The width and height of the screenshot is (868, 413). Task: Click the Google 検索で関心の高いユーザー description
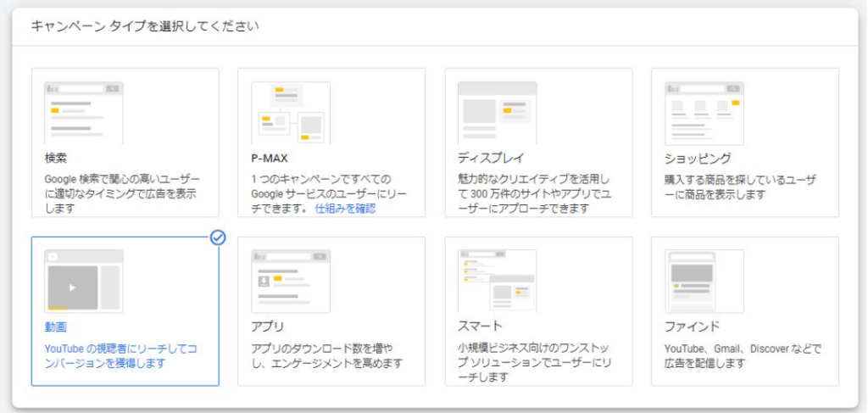122,194
